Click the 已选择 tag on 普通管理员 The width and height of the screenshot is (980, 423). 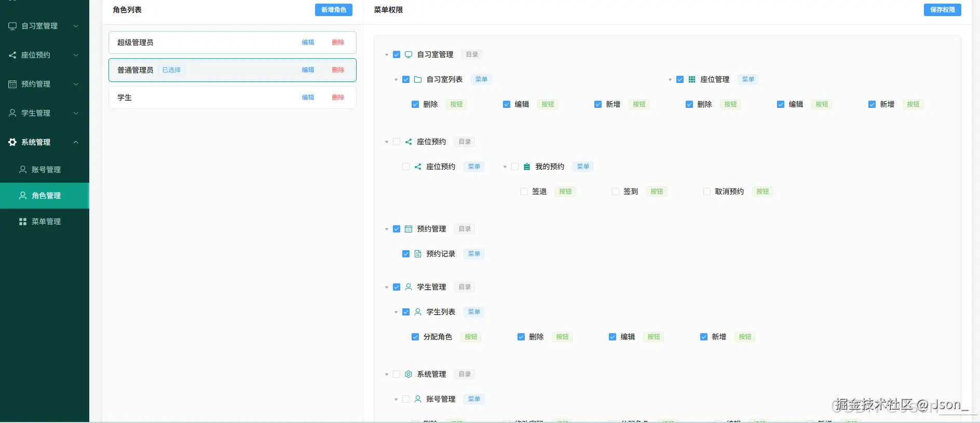click(171, 70)
